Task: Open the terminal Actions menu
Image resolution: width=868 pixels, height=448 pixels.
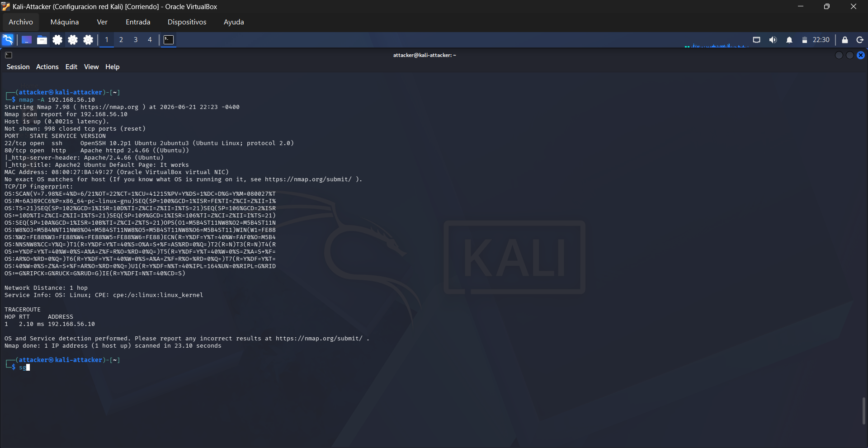Action: tap(47, 67)
